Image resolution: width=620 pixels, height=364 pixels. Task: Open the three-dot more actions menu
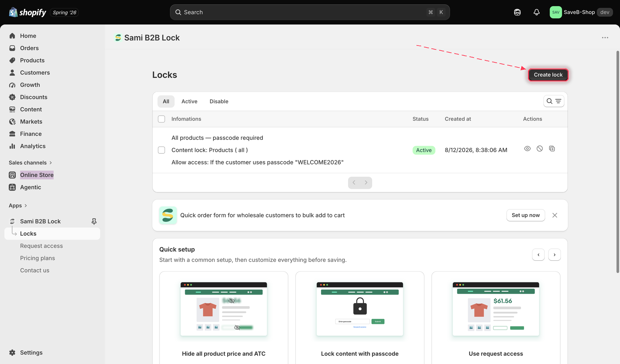point(605,38)
